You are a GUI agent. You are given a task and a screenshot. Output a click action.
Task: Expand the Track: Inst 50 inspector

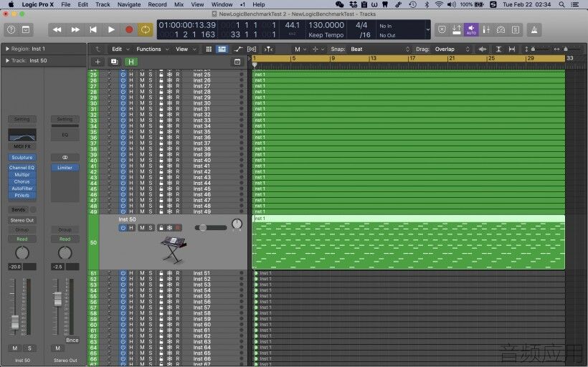[x=7, y=60]
